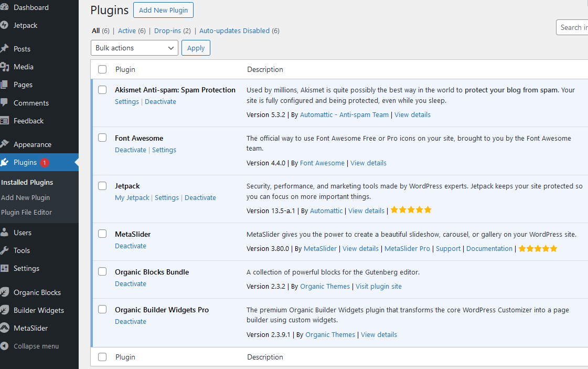
Task: Filter plugins by Active
Action: pyautogui.click(x=127, y=31)
